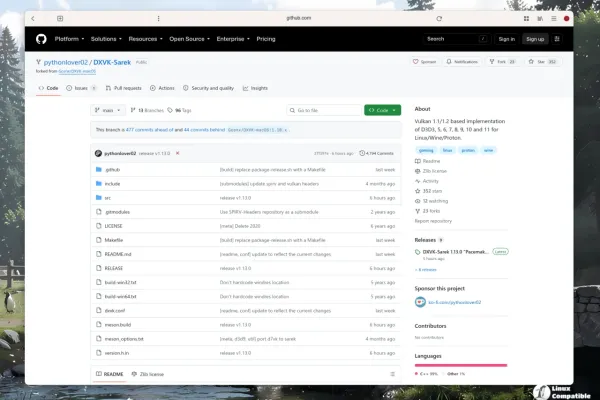
Task: Select the README tab below file list
Action: 109,374
